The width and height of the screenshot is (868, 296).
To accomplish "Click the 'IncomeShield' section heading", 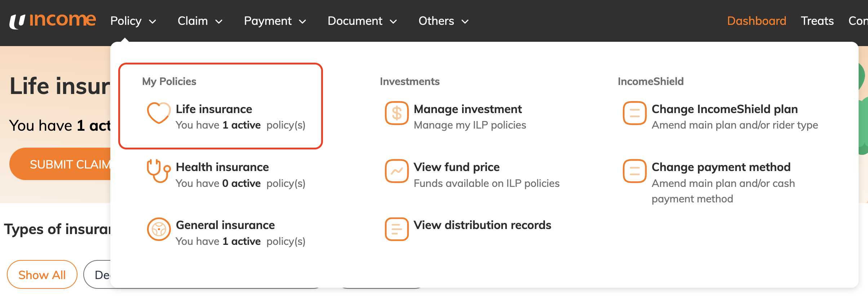I will tap(651, 81).
